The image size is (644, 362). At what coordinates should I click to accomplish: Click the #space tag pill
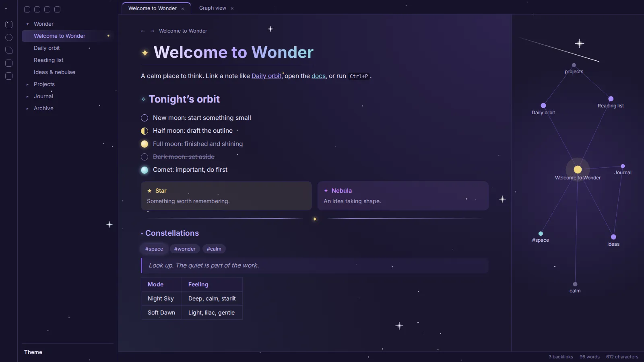pyautogui.click(x=154, y=249)
